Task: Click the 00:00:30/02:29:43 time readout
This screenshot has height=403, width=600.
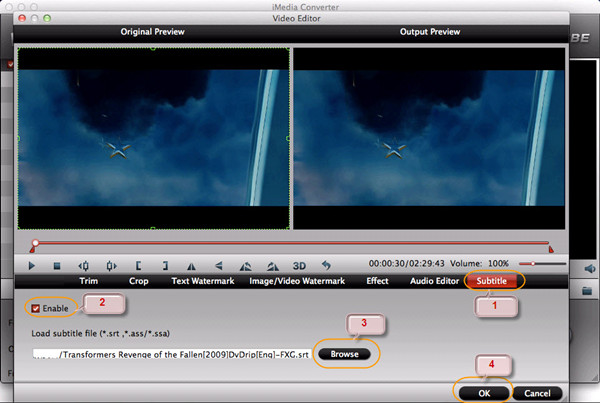Action: (406, 263)
